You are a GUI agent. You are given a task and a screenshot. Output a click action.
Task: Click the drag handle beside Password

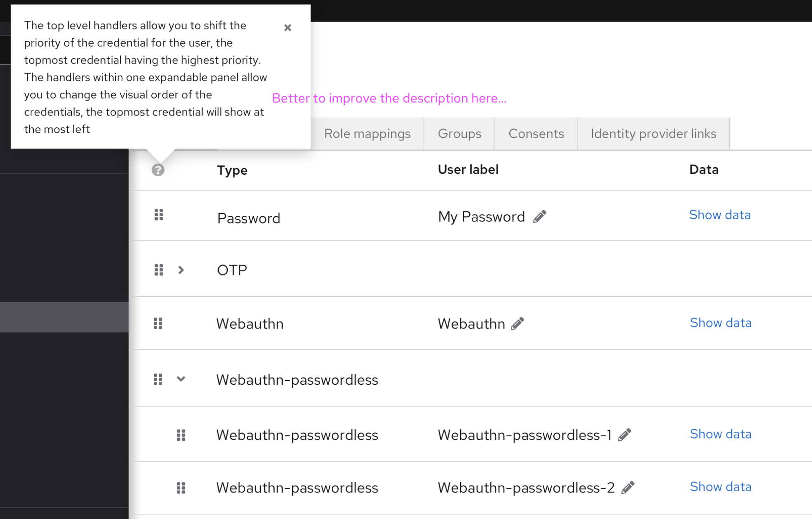[x=158, y=215]
